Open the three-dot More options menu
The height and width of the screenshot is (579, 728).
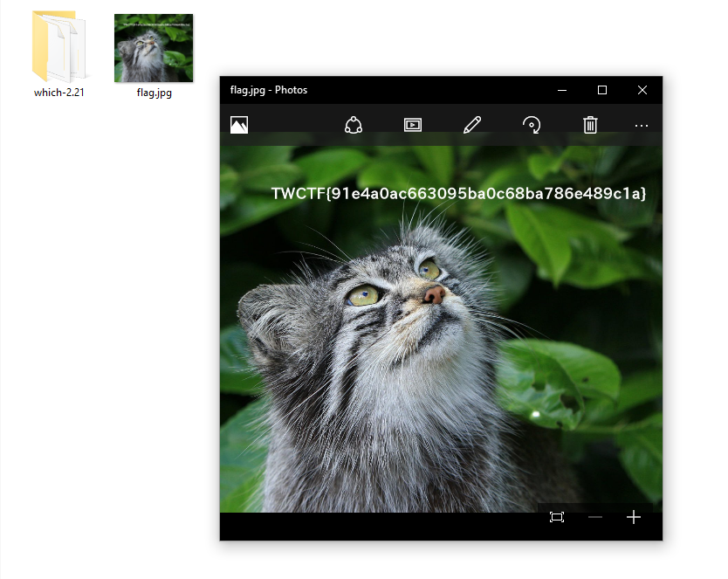click(x=642, y=126)
